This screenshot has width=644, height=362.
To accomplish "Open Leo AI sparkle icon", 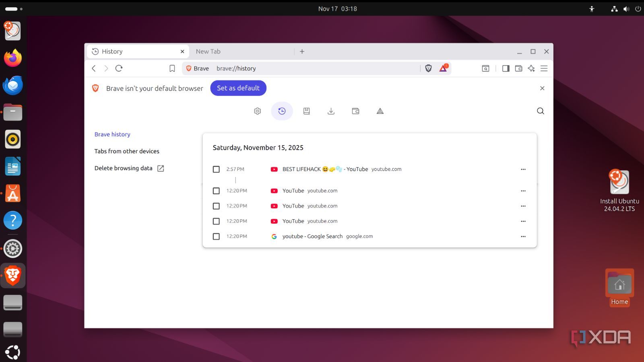I will 531,68.
